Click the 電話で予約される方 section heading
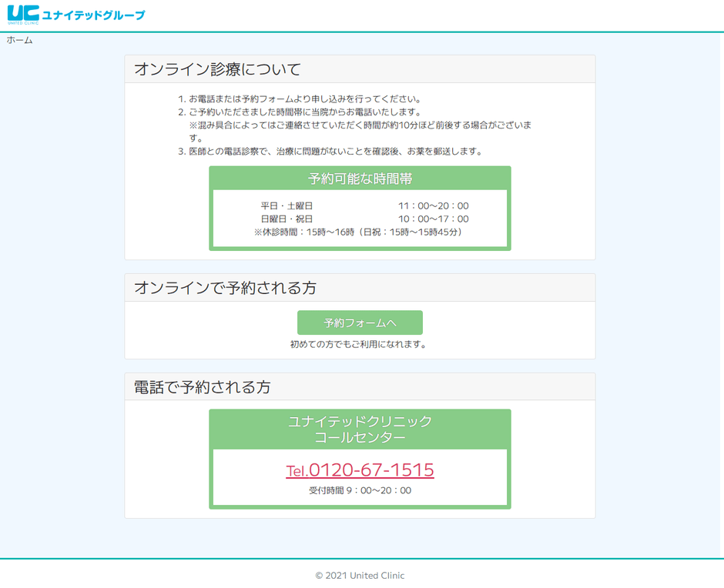Viewport: 724px width, 588px height. (x=203, y=387)
